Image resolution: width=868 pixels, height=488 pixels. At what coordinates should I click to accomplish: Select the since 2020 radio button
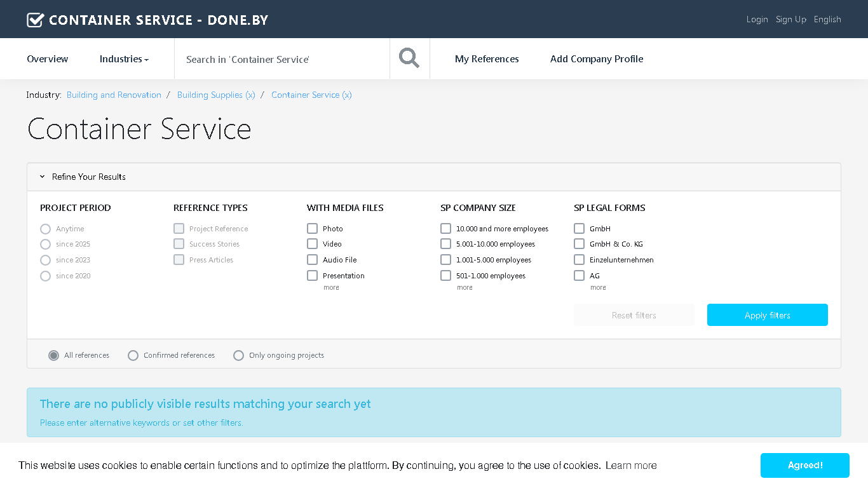45,276
